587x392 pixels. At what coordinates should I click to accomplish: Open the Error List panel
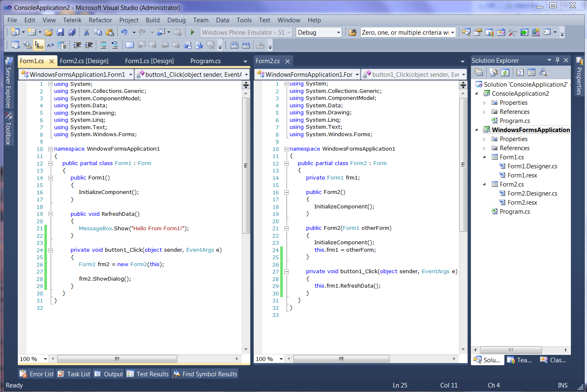tap(37, 374)
